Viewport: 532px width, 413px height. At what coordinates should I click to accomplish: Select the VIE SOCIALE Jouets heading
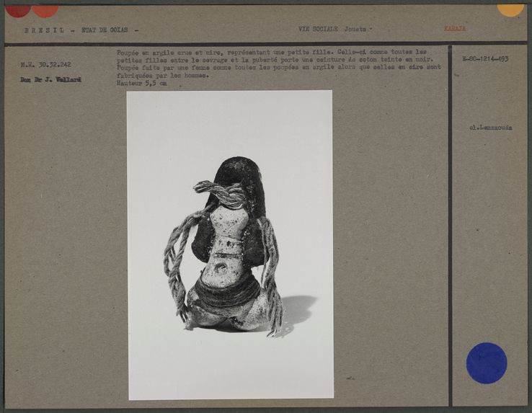[x=332, y=29]
